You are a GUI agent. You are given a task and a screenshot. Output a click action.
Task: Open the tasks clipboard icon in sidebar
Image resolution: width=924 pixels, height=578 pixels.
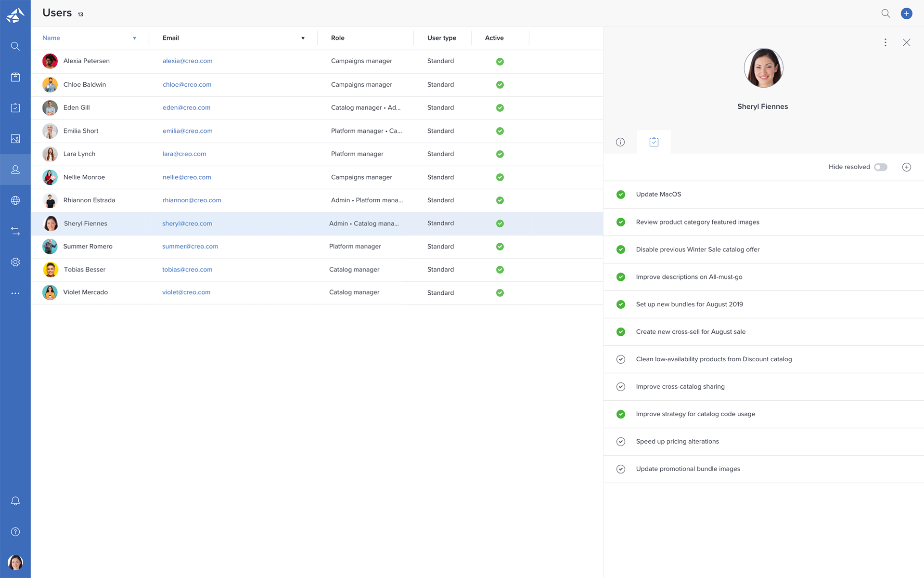(x=15, y=107)
